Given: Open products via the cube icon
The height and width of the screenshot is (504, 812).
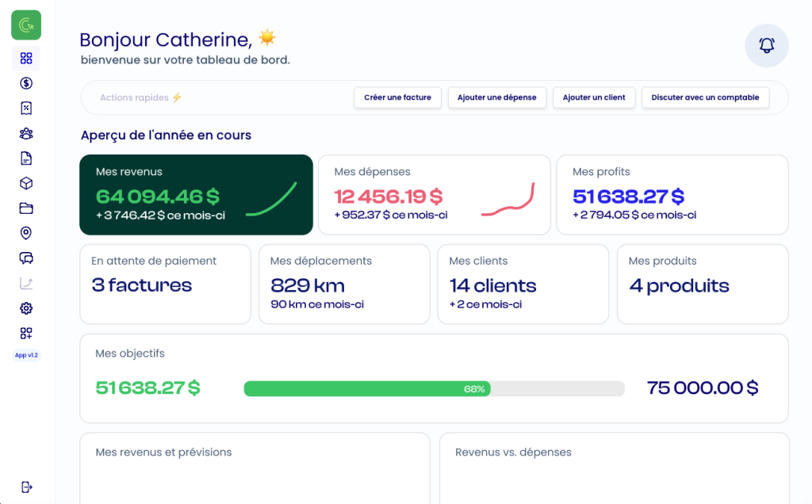Looking at the screenshot, I should (x=26, y=183).
